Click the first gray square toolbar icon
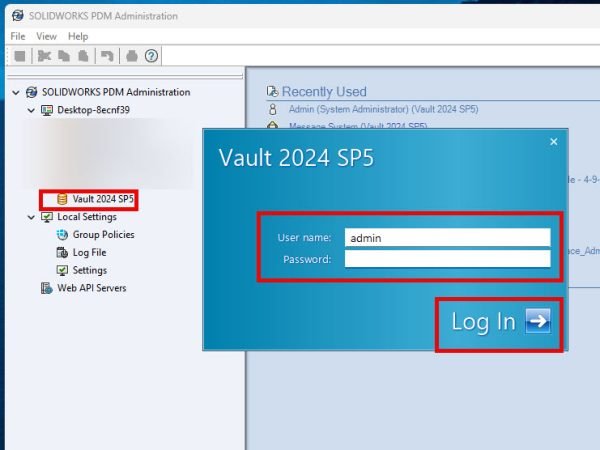Screen dimensions: 600x450 click(20, 56)
